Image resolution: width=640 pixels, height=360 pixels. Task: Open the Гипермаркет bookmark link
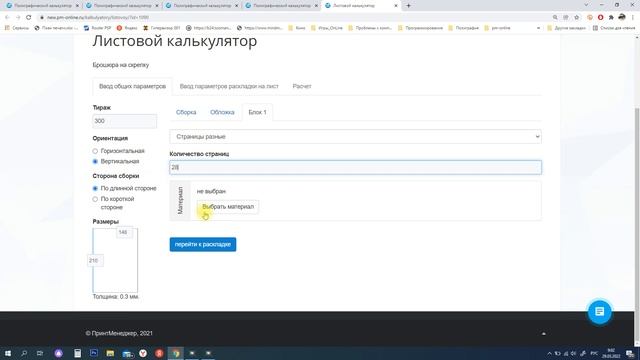(x=162, y=28)
